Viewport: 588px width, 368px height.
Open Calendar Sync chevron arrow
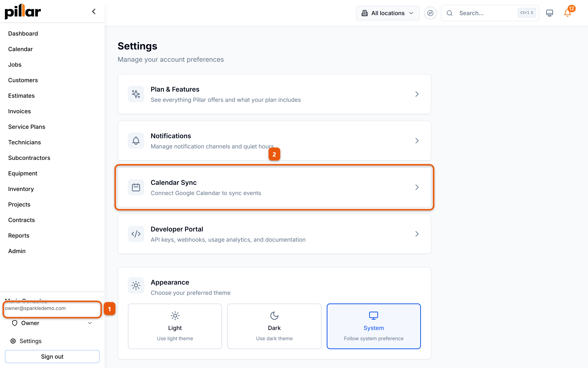[417, 187]
